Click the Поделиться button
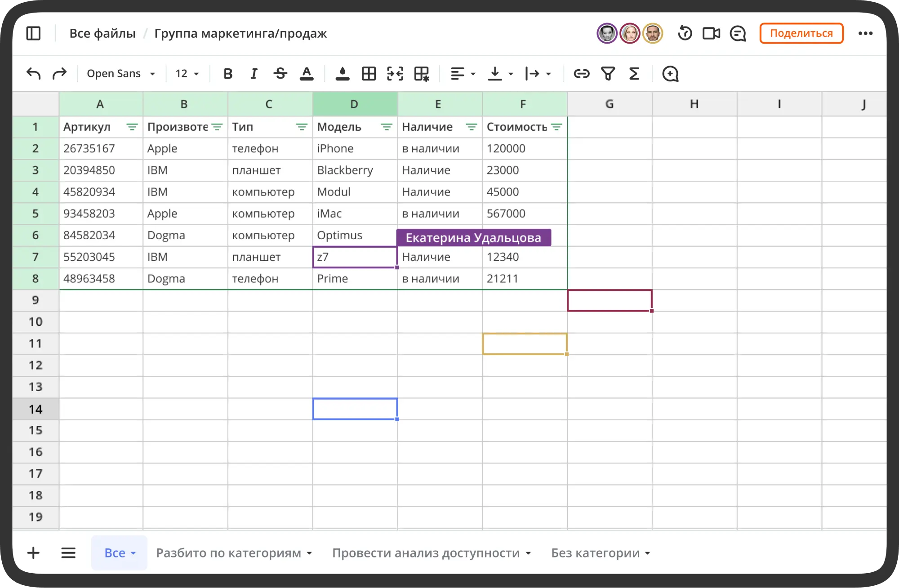The width and height of the screenshot is (899, 588). pos(801,33)
